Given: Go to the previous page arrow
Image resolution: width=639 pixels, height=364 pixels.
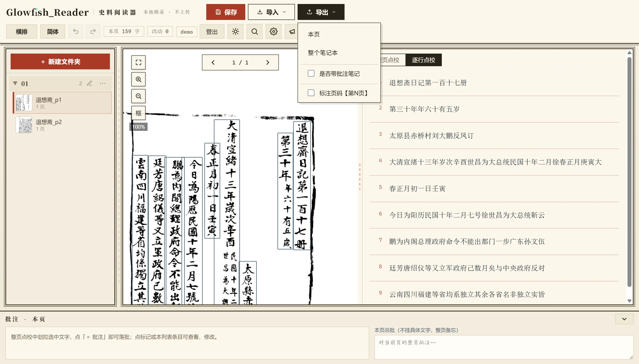Looking at the screenshot, I should click(213, 62).
